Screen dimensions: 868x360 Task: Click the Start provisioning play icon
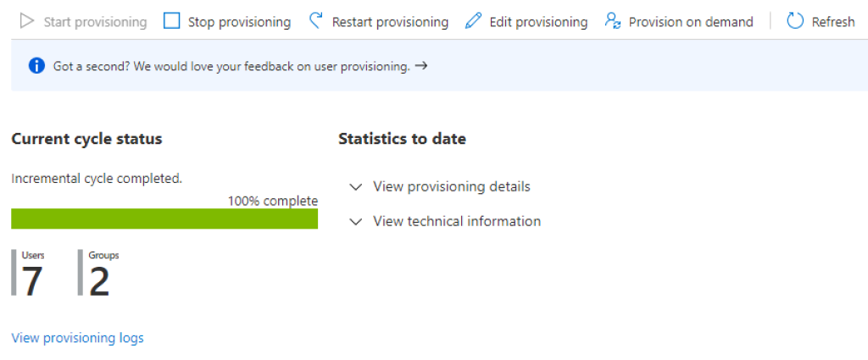pos(26,22)
